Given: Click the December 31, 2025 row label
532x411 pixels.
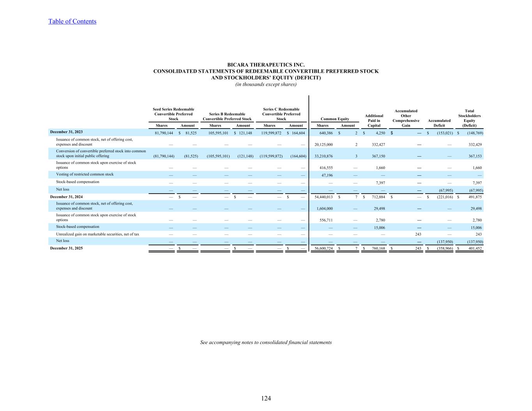Looking at the screenshot, I should pyautogui.click(x=66, y=248).
